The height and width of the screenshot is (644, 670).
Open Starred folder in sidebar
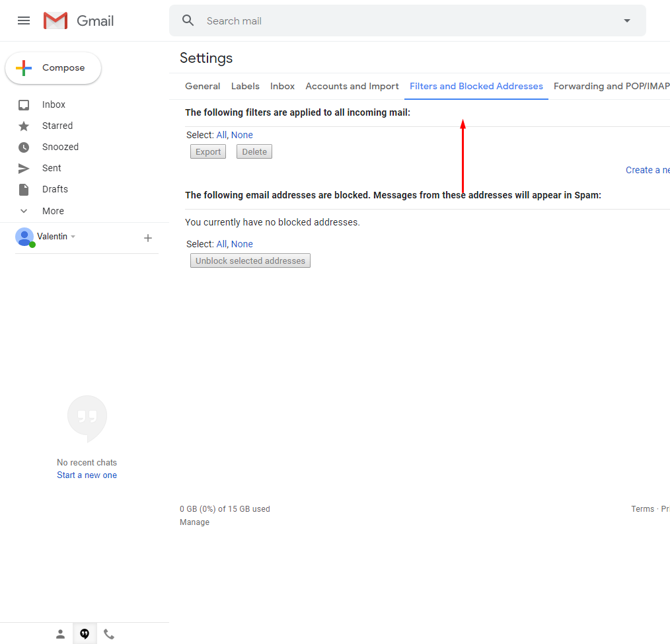pyautogui.click(x=57, y=126)
